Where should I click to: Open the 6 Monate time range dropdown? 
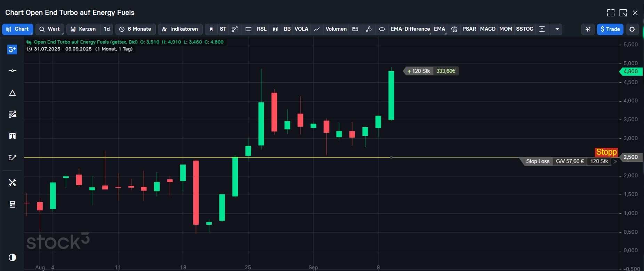136,29
